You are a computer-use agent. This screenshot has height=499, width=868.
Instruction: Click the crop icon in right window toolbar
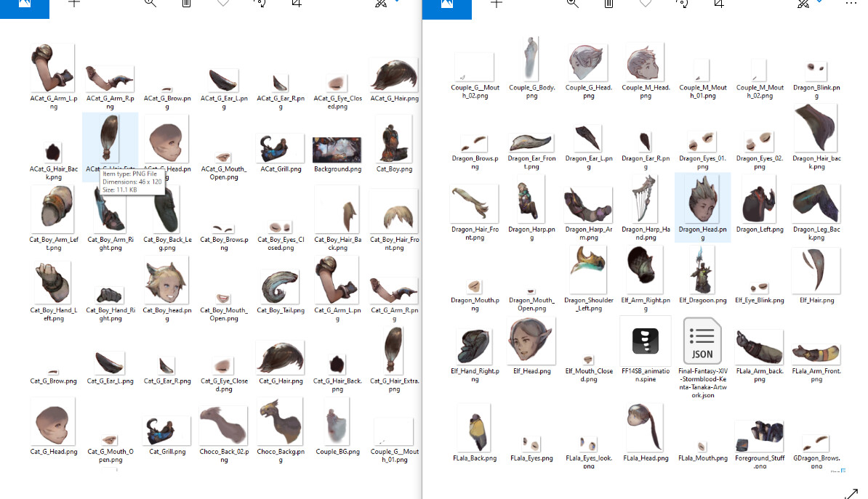tap(719, 4)
